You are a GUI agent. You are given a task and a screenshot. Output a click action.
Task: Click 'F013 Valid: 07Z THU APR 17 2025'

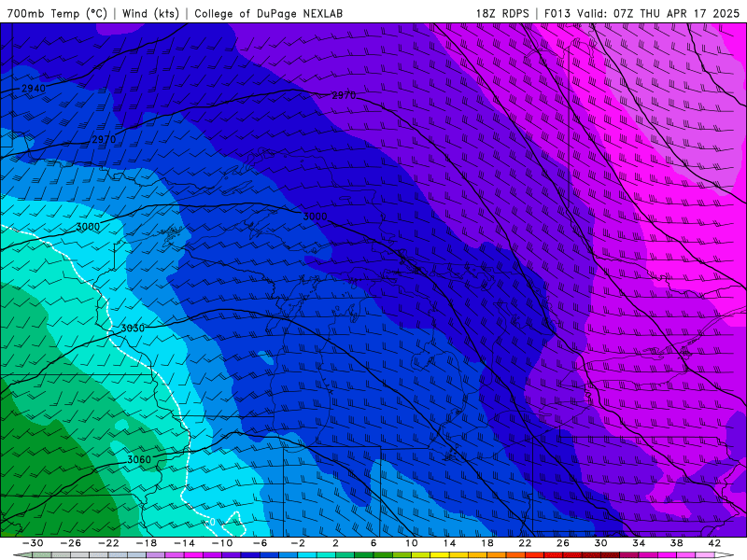[x=641, y=13]
